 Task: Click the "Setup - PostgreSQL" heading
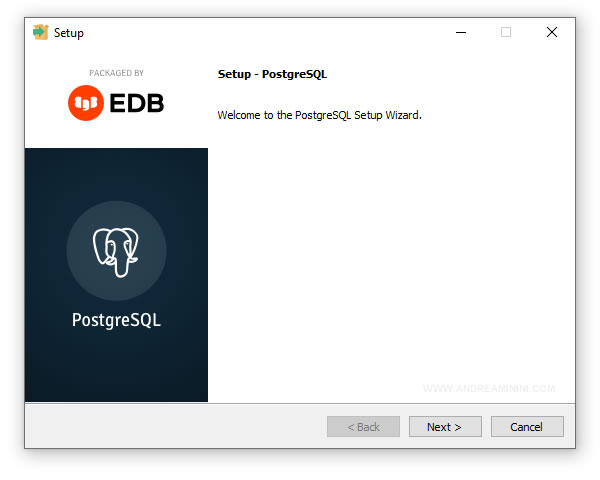[x=272, y=74]
